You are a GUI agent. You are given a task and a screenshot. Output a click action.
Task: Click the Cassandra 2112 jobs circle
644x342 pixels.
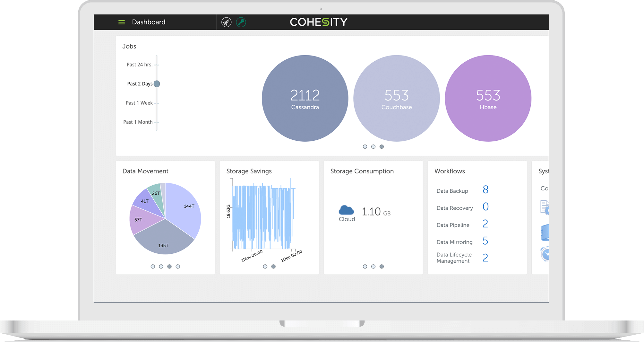pos(305,98)
